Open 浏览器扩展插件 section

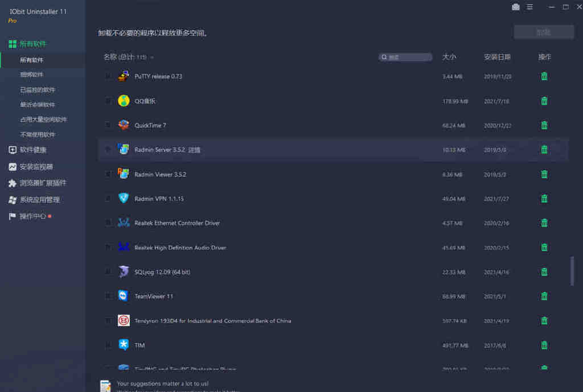point(43,183)
